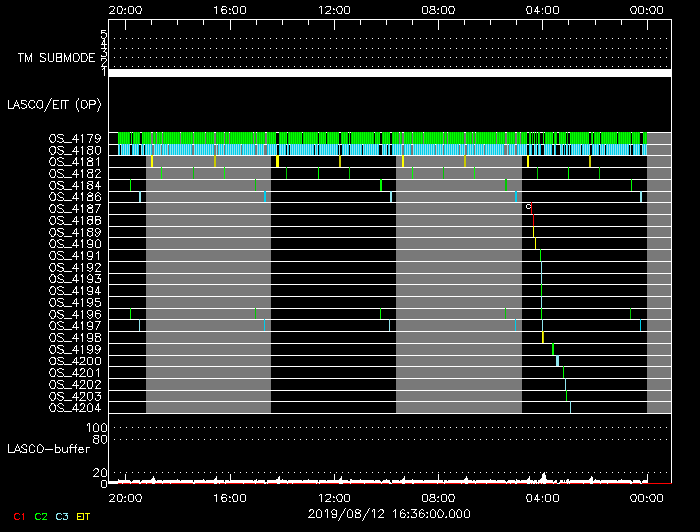Click the white TM submode 1 bar
Image resolution: width=700 pixels, height=532 pixels.
pos(389,73)
